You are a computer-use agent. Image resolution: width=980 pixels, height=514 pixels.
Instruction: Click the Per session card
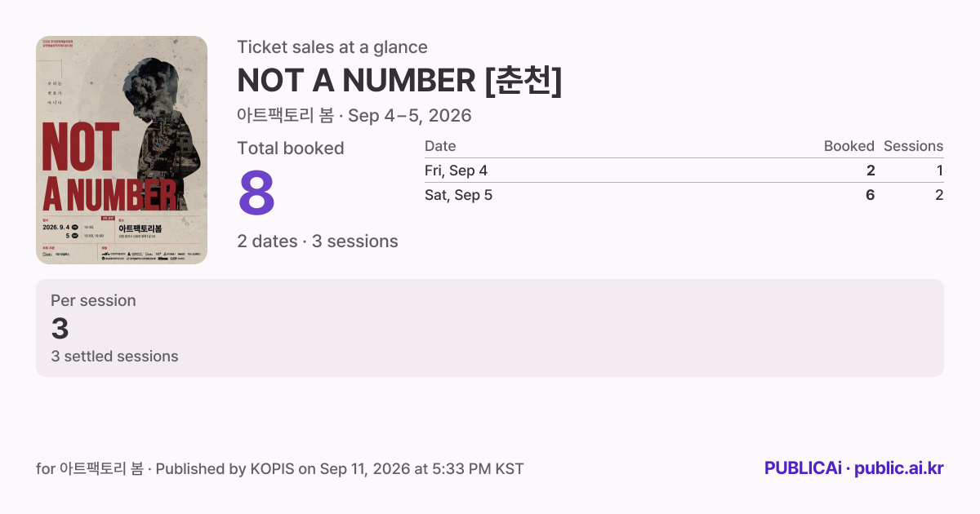pos(490,328)
